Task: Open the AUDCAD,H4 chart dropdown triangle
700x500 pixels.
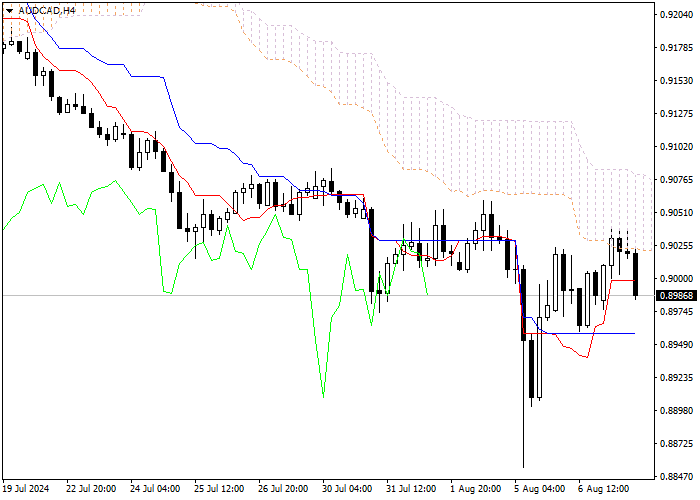Action: (x=9, y=11)
